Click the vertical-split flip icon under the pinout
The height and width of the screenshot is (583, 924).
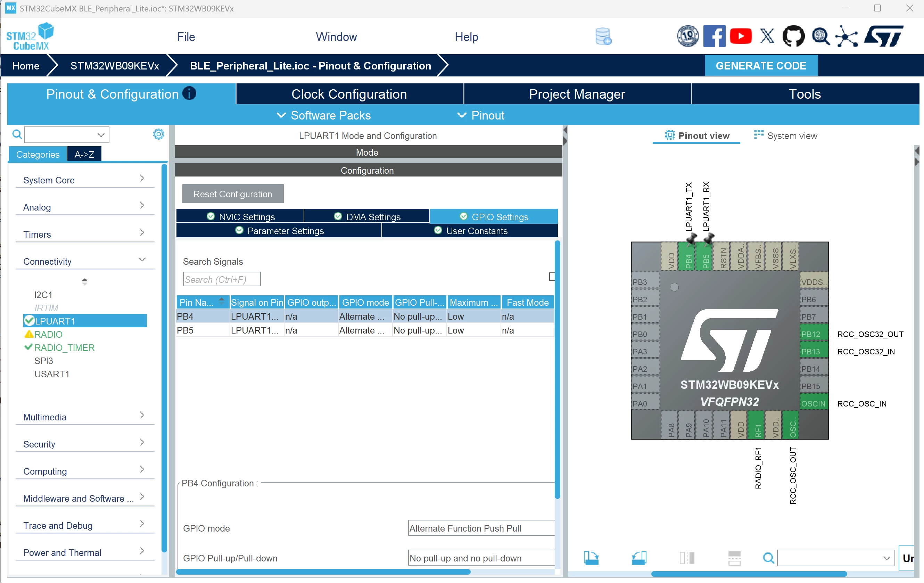click(687, 558)
